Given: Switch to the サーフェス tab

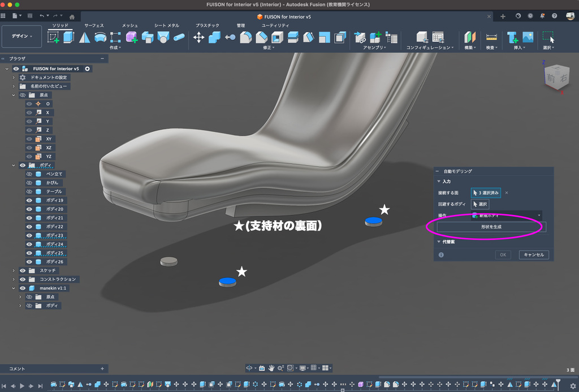Looking at the screenshot, I should [94, 25].
